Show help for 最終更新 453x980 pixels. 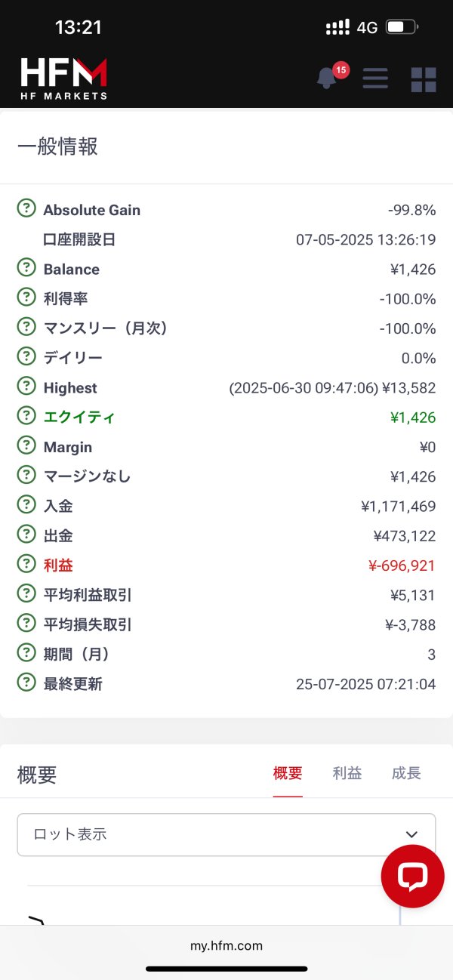(x=26, y=683)
